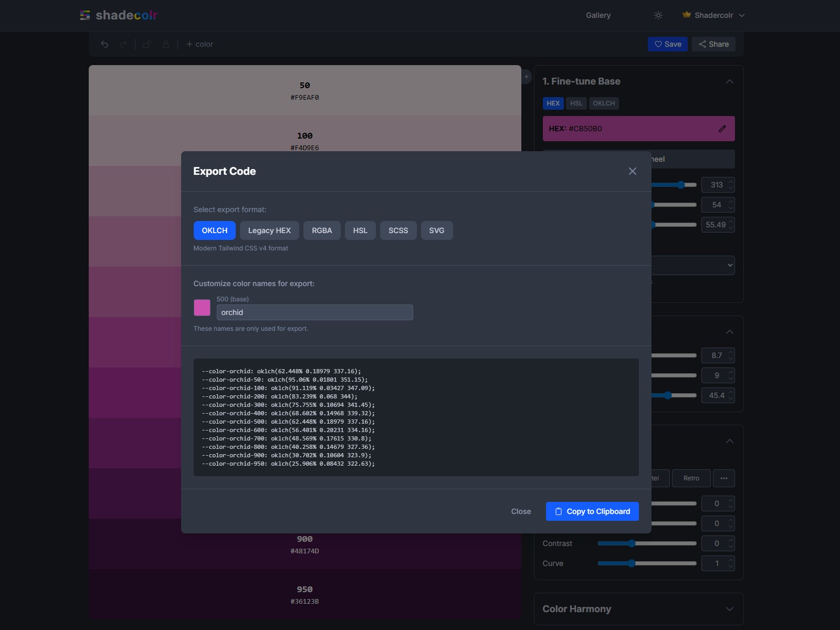Expand the Color Harmony section
The image size is (840, 630).
coord(730,609)
